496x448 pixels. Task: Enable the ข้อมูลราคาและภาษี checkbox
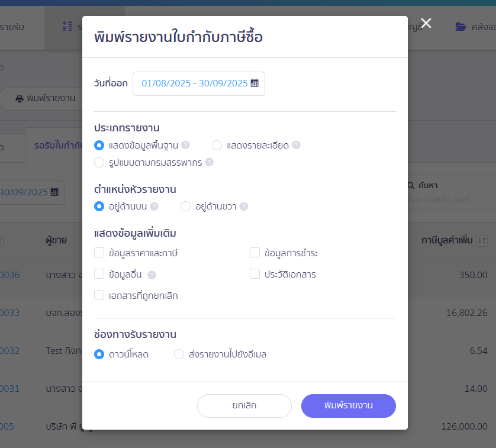click(x=99, y=253)
